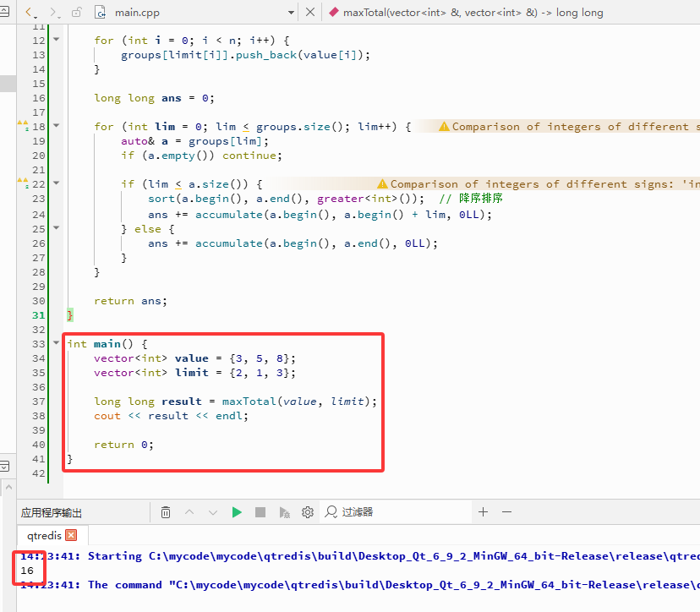Click the 'limit' variable on line 35
Image resolution: width=700 pixels, height=612 pixels.
coord(192,373)
